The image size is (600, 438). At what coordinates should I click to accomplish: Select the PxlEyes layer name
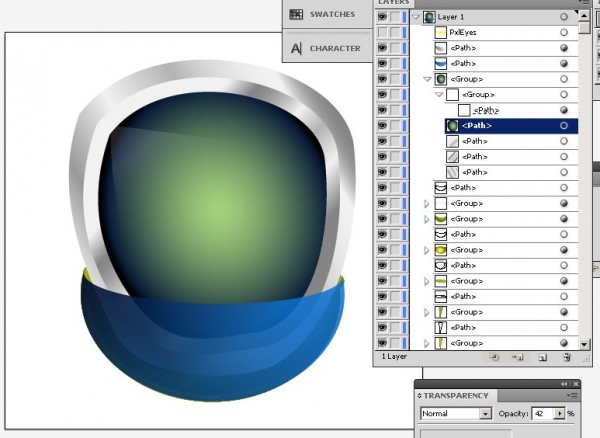[x=463, y=33]
